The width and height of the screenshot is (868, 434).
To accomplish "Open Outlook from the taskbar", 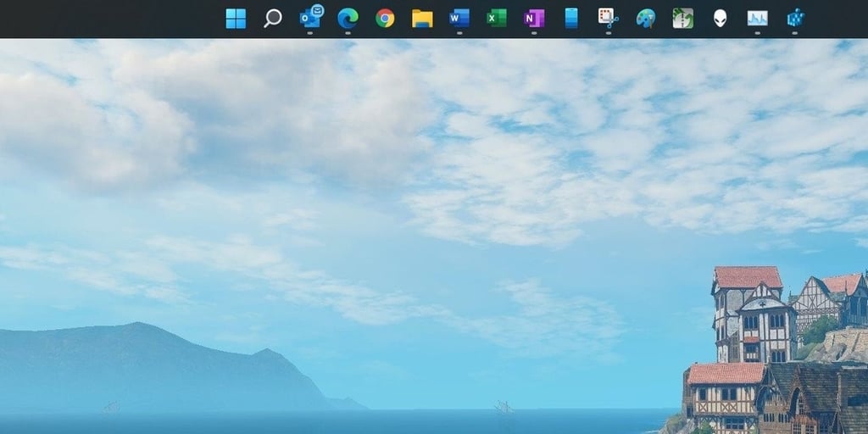I will [311, 17].
